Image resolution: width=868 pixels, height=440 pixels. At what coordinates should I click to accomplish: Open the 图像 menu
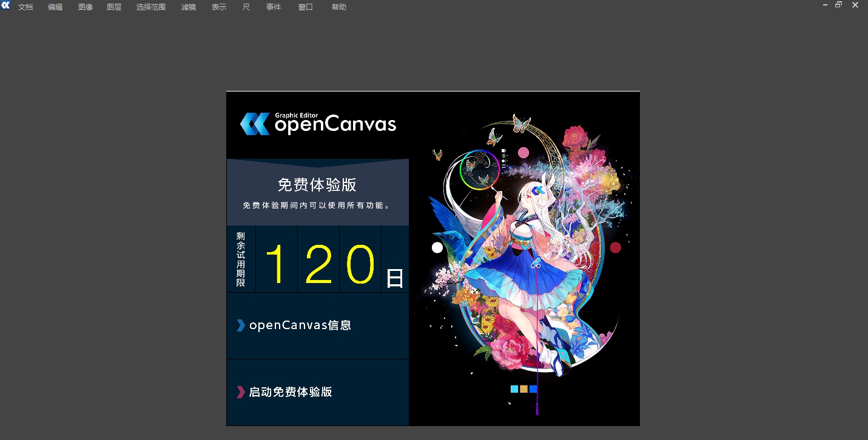click(86, 7)
